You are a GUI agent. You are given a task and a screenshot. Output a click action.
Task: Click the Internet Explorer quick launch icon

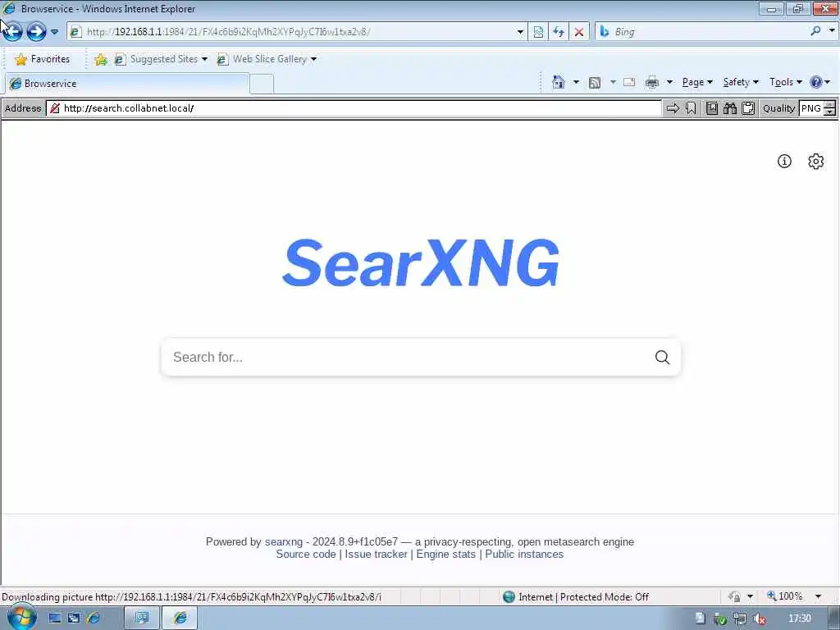tap(94, 619)
